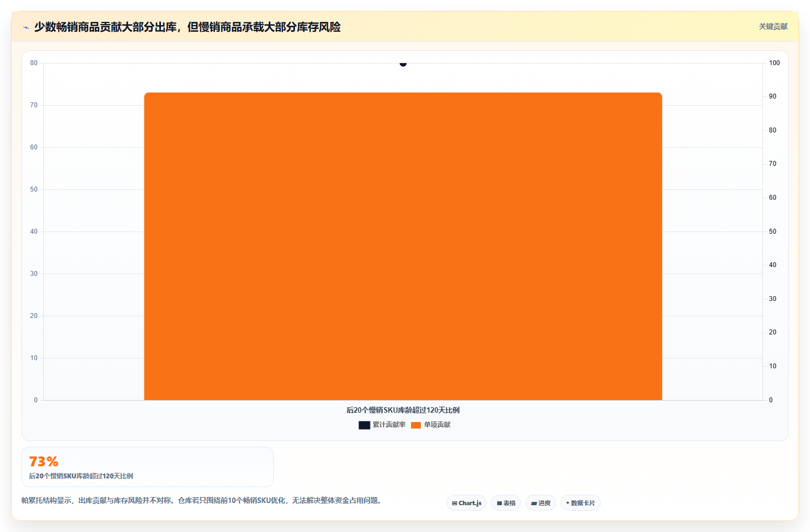Toggle the 单项贡献 legend swatch
Image resolution: width=810 pixels, height=532 pixels.
pos(416,425)
